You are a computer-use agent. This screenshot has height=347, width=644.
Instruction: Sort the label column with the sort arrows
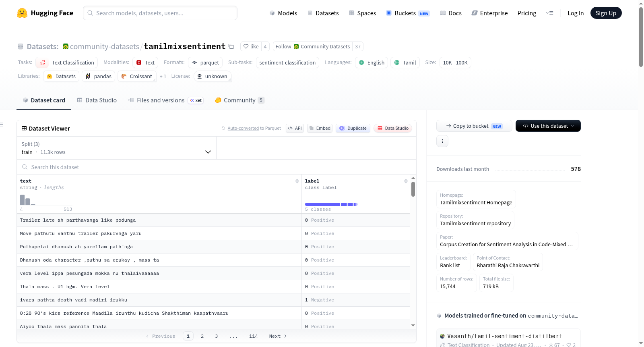[x=406, y=181]
